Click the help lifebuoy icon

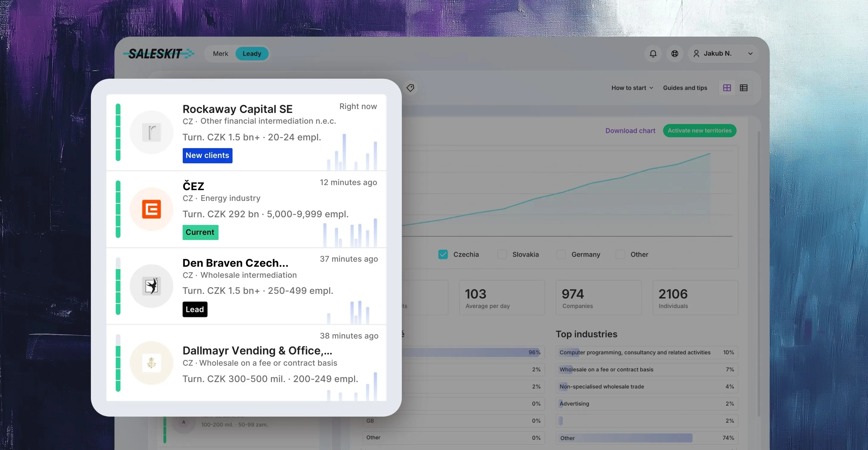click(x=674, y=54)
